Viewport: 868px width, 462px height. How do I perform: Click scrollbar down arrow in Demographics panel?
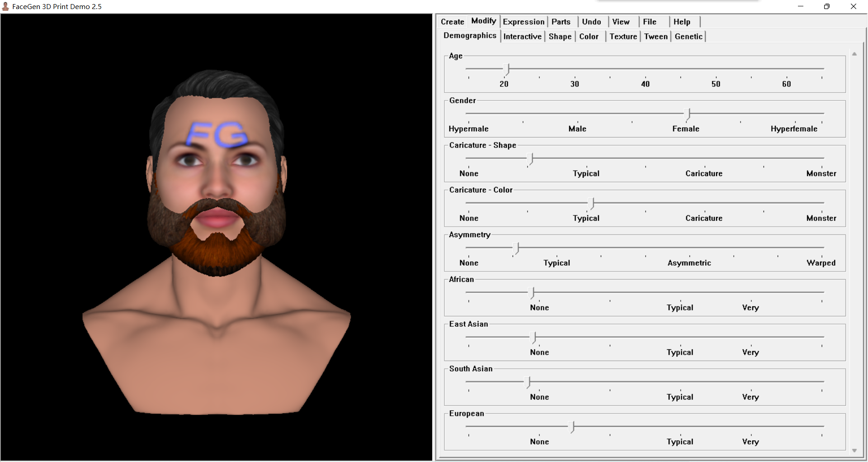coord(854,450)
